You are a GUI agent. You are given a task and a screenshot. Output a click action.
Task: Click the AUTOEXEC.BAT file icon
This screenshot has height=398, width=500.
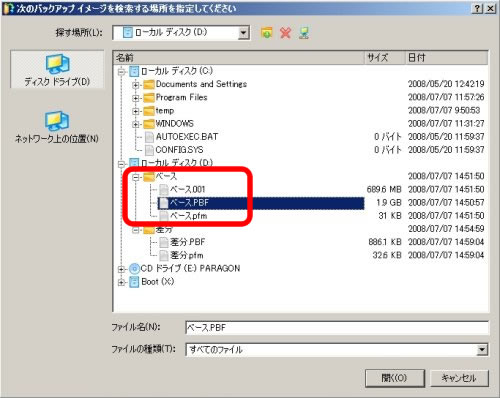149,137
